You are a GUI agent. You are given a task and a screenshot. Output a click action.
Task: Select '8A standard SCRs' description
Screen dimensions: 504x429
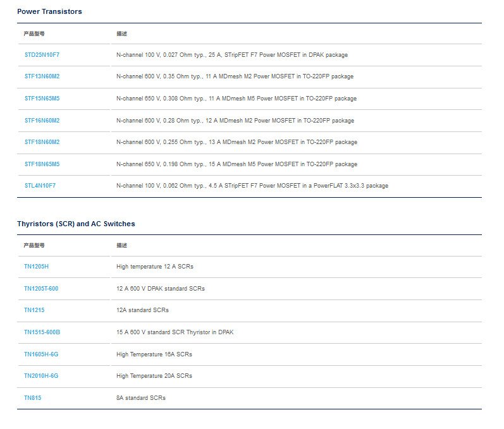(141, 398)
